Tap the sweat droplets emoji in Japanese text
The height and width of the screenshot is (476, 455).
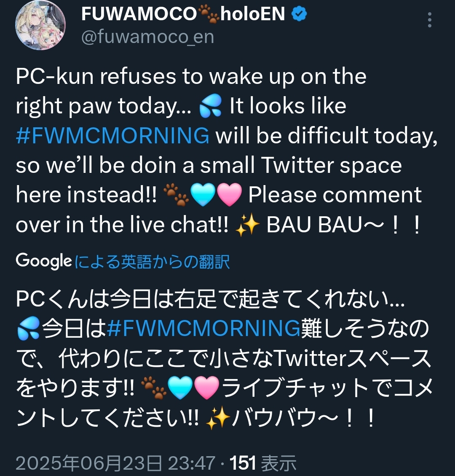click(x=29, y=328)
